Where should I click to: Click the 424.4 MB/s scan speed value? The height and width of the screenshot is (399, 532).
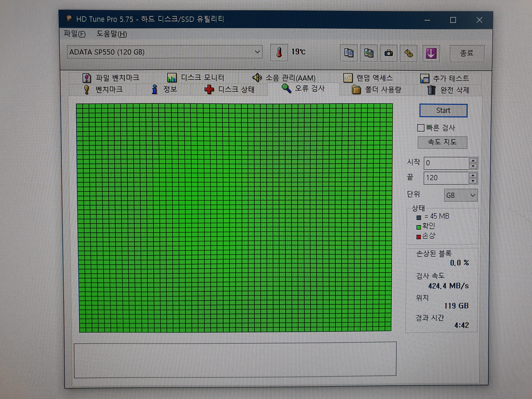448,286
